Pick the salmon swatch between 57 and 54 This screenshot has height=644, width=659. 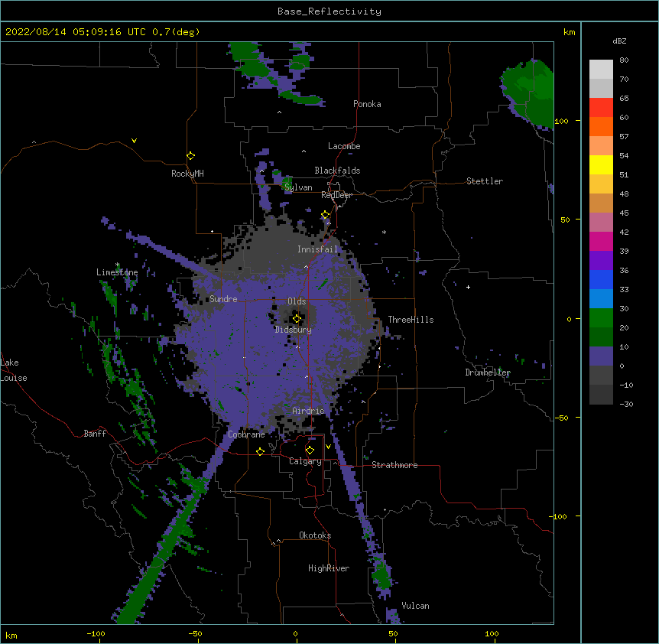point(601,146)
